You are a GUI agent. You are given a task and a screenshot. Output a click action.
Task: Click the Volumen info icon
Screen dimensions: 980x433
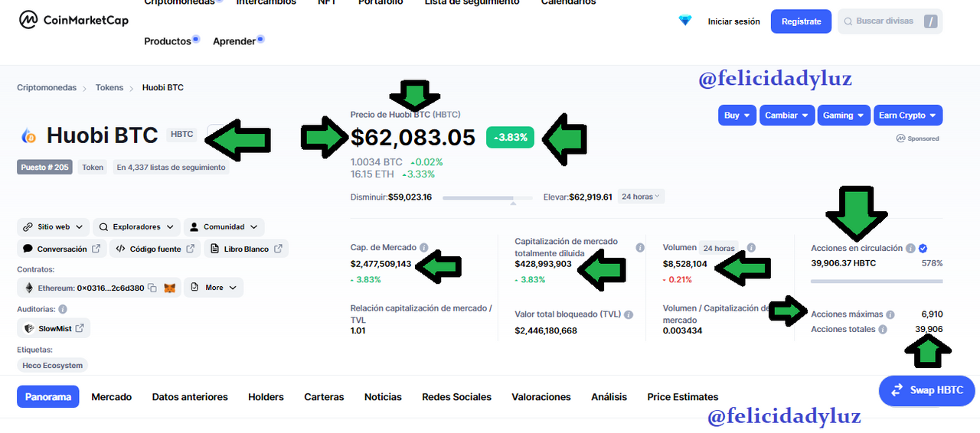coord(751,248)
